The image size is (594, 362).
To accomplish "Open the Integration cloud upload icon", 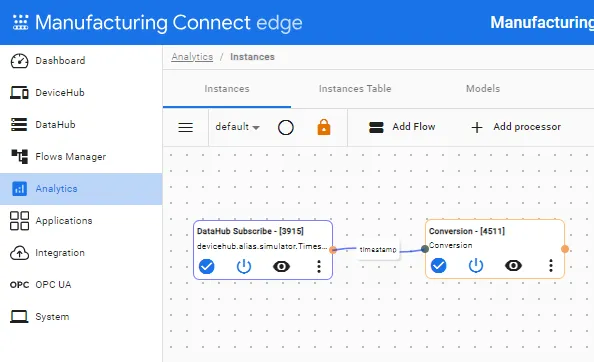I will 19,253.
